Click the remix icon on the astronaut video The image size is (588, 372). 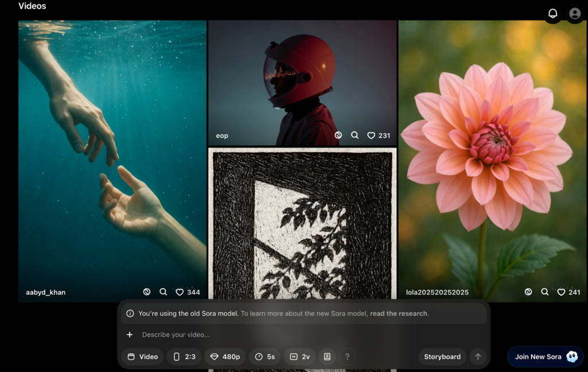click(338, 135)
